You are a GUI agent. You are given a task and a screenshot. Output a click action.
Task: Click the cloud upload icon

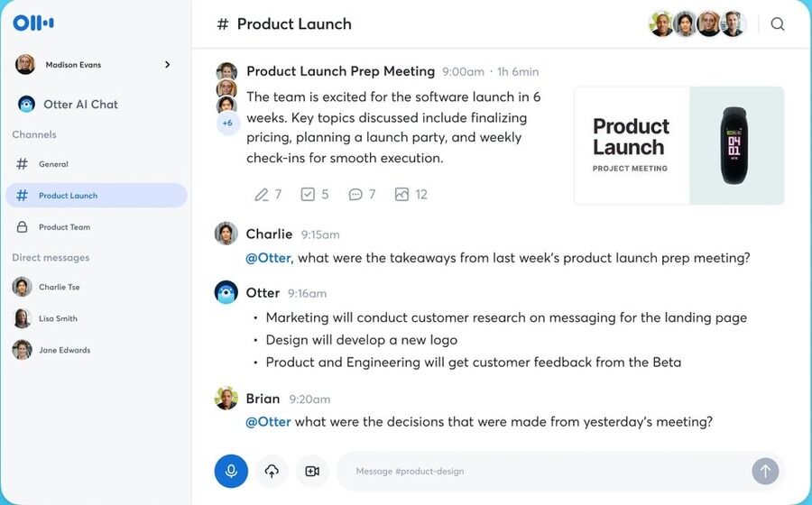click(272, 471)
